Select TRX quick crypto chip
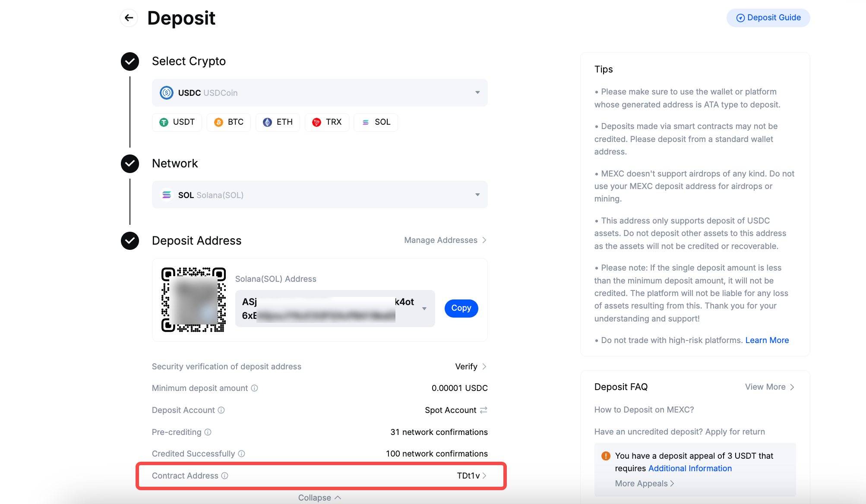The width and height of the screenshot is (866, 504). [327, 122]
